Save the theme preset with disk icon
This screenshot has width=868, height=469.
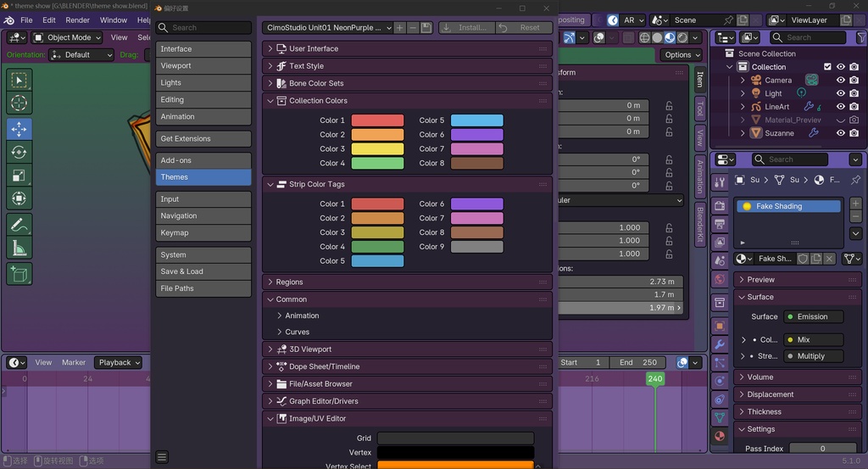click(x=426, y=28)
